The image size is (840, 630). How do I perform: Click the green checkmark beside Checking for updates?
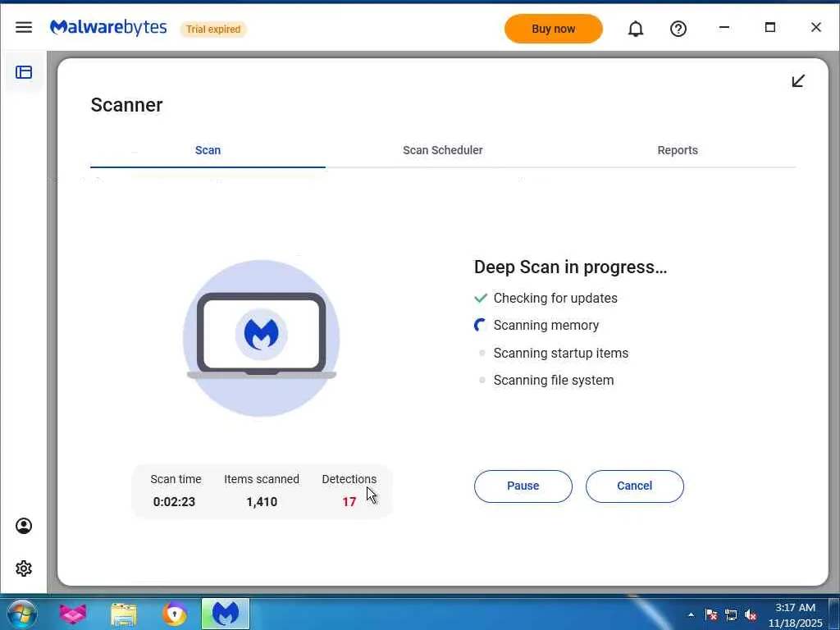point(481,298)
